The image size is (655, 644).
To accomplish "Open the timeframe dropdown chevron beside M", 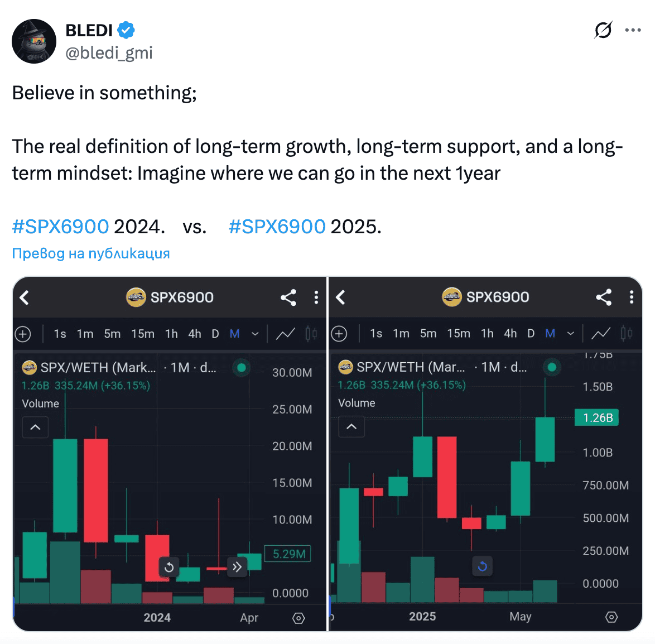I will click(255, 333).
